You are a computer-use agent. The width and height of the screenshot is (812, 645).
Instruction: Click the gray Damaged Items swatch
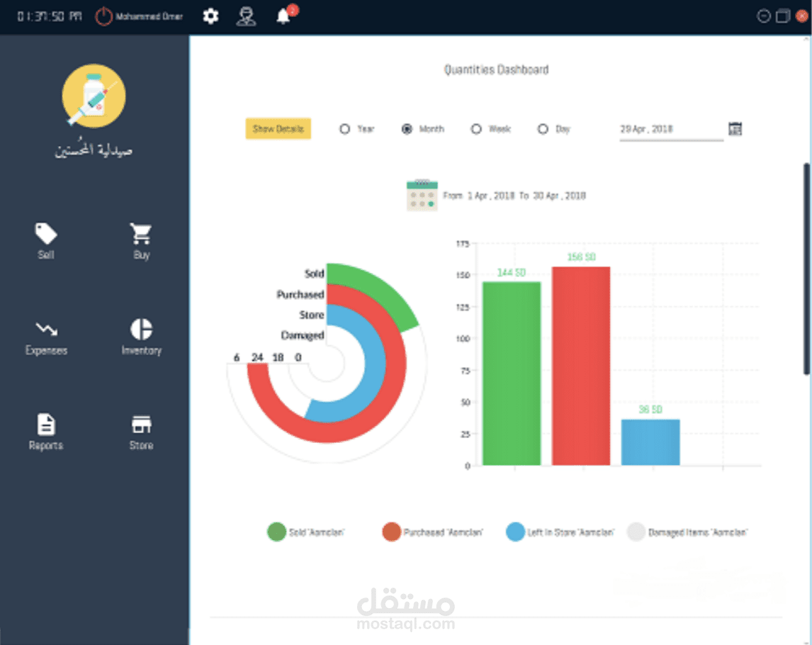click(x=636, y=532)
